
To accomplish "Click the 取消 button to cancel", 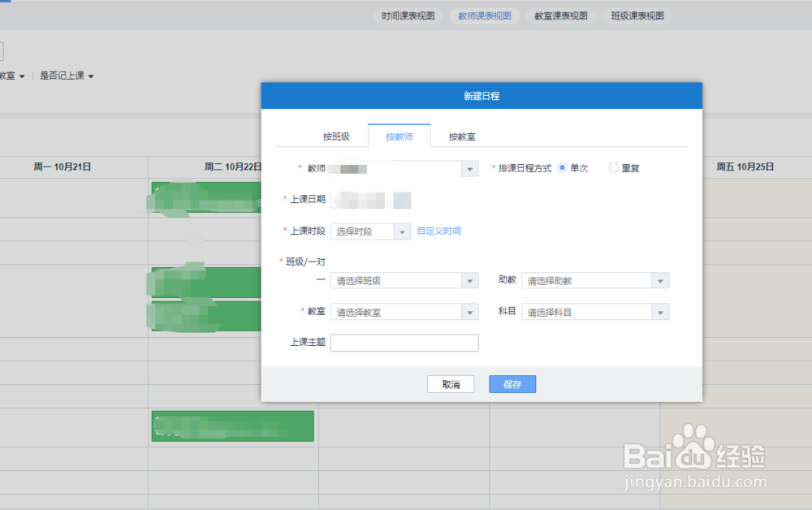I will coord(451,383).
